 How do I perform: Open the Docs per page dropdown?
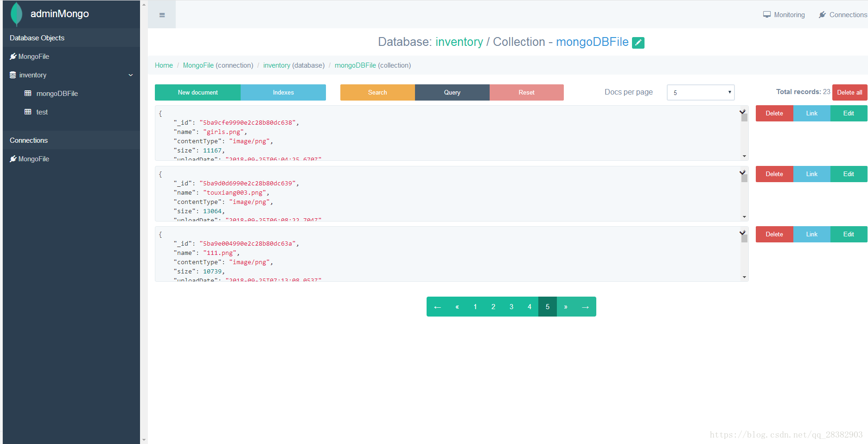click(x=701, y=92)
